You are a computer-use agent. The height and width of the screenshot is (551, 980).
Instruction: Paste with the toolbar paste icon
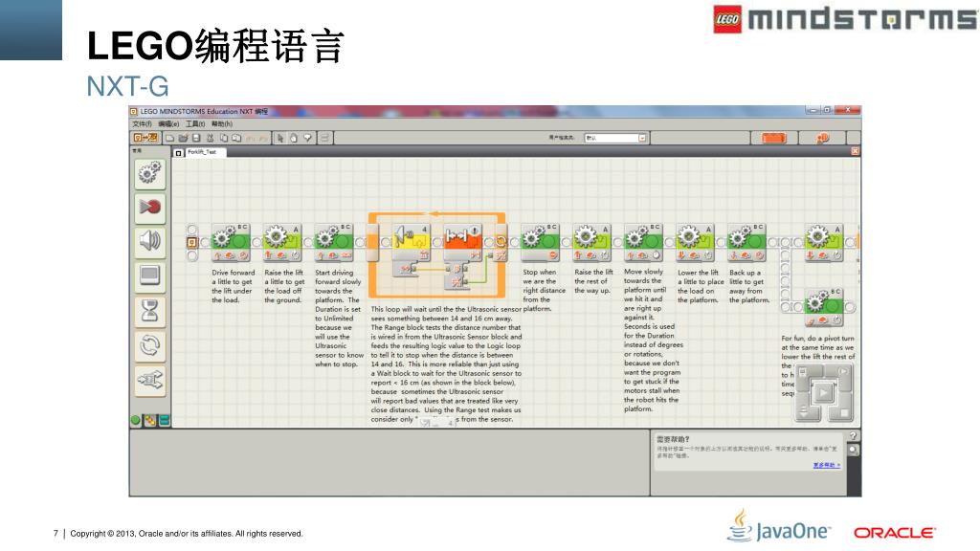click(237, 138)
